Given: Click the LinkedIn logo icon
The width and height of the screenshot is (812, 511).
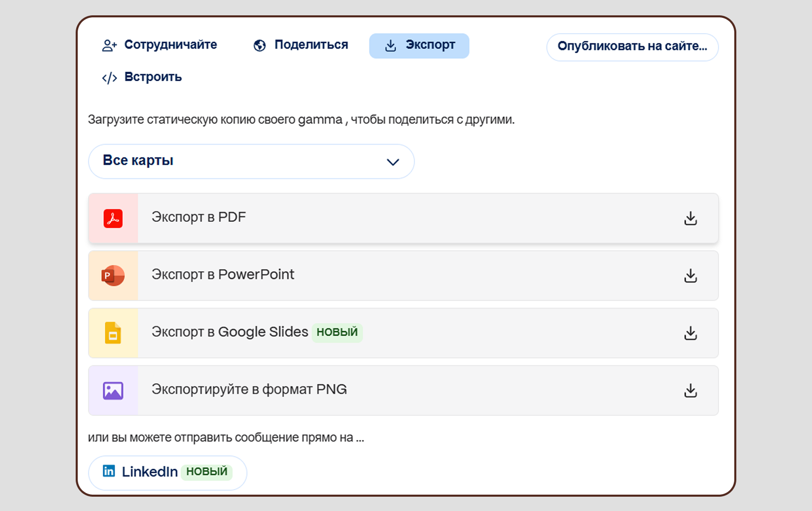Looking at the screenshot, I should tap(109, 471).
